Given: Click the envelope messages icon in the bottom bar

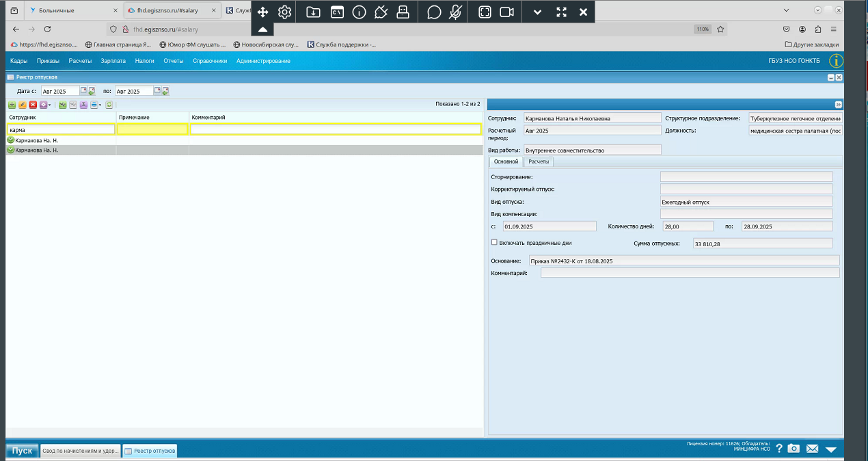Looking at the screenshot, I should coord(812,449).
